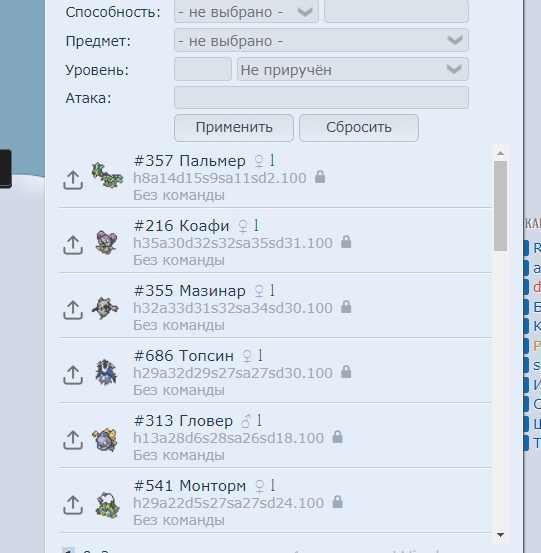Open the Не приручён taming dropdown
The image size is (541, 553).
coord(353,69)
